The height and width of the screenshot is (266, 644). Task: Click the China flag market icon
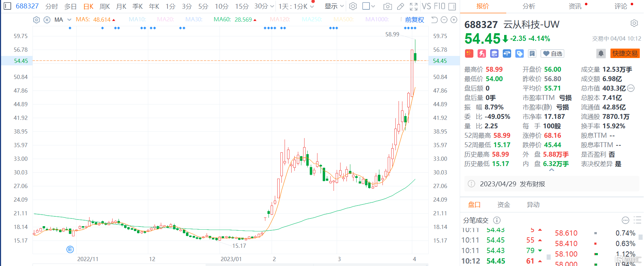click(469, 53)
